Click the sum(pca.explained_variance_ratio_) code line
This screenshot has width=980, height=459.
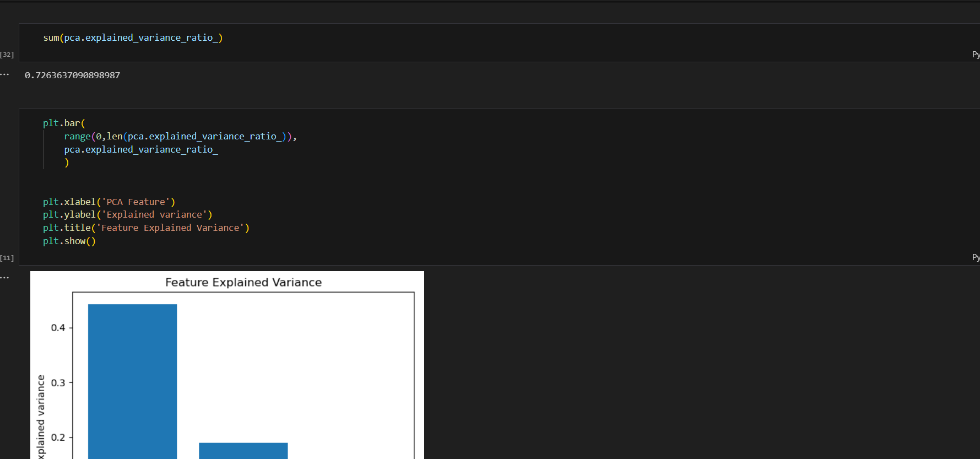tap(133, 37)
